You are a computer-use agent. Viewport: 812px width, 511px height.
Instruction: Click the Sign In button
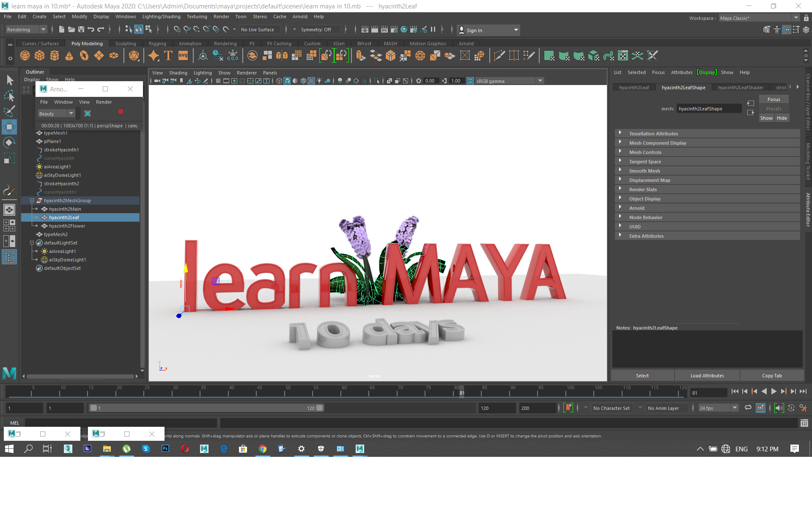click(488, 30)
